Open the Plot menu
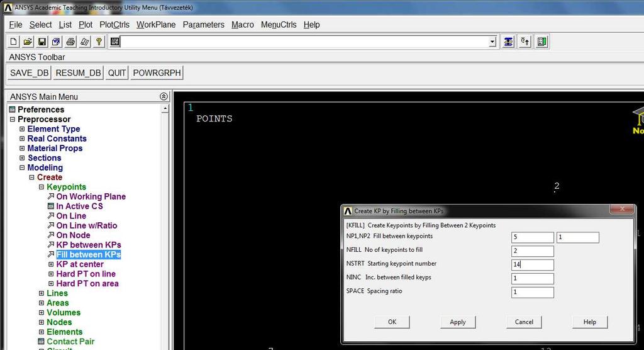 point(86,25)
